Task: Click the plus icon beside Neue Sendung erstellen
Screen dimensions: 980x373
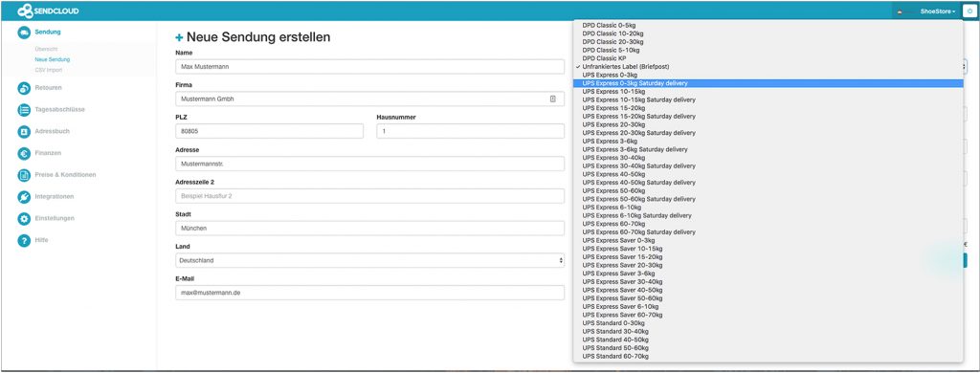Action: (179, 37)
